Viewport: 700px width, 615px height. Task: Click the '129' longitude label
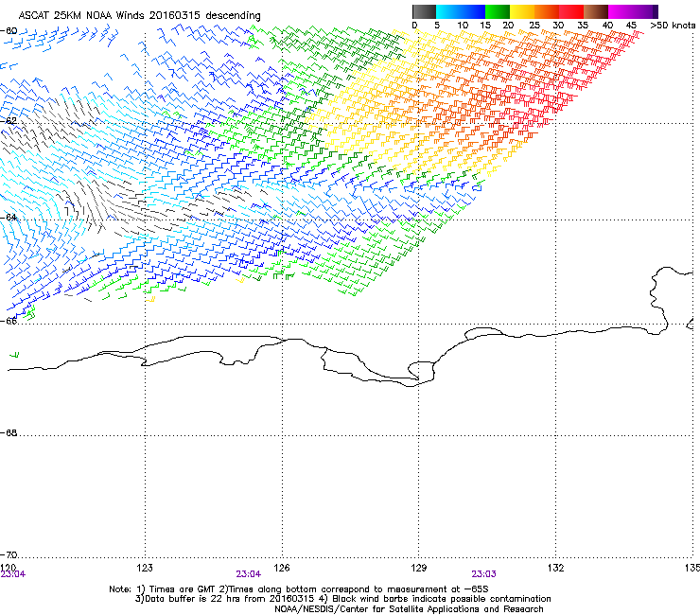(419, 567)
